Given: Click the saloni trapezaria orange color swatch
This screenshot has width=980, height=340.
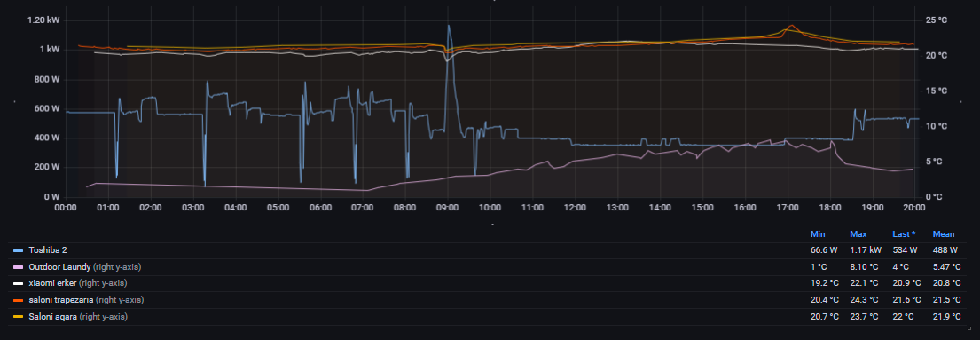Looking at the screenshot, I should (18, 301).
